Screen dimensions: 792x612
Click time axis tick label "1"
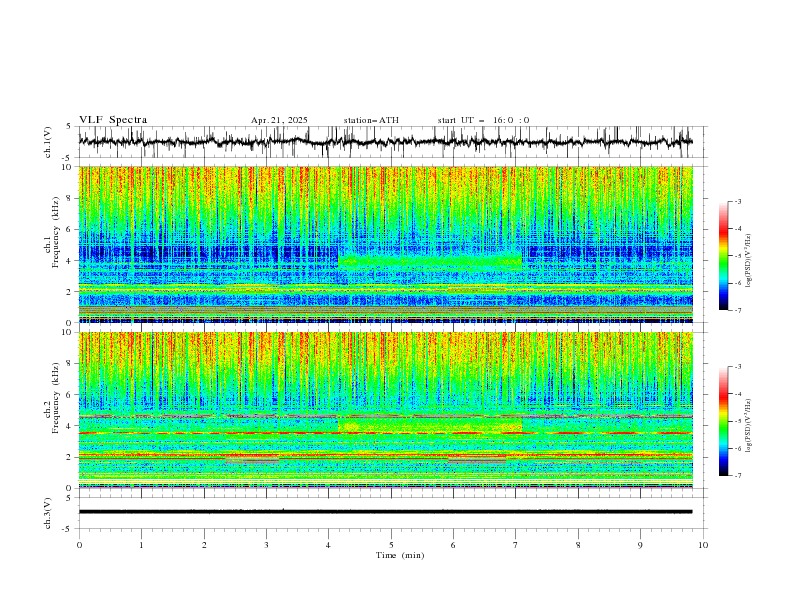tap(141, 545)
